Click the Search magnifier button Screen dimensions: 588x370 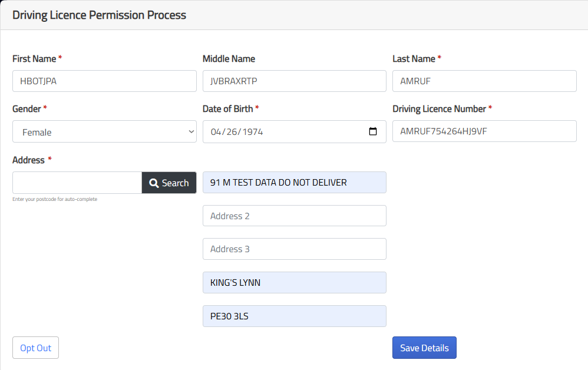click(169, 183)
